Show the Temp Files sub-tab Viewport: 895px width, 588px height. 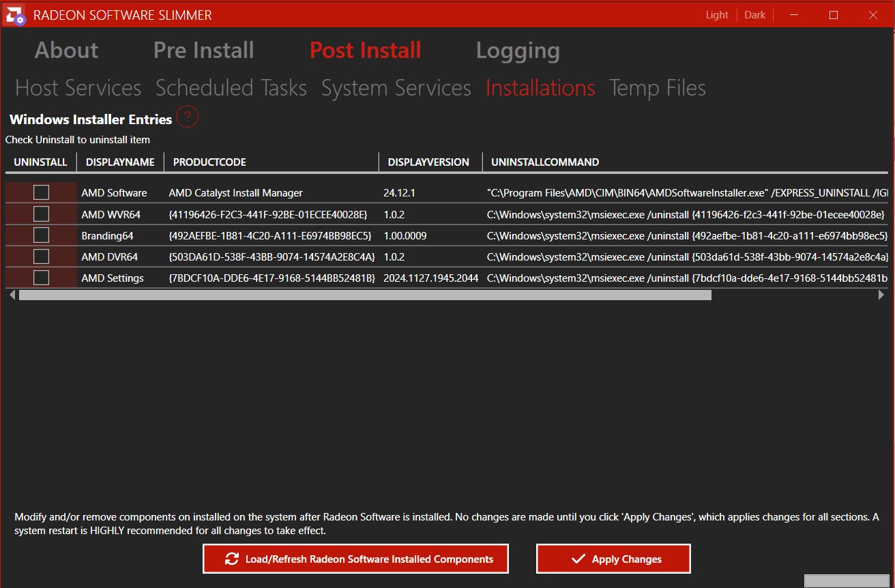(x=657, y=88)
